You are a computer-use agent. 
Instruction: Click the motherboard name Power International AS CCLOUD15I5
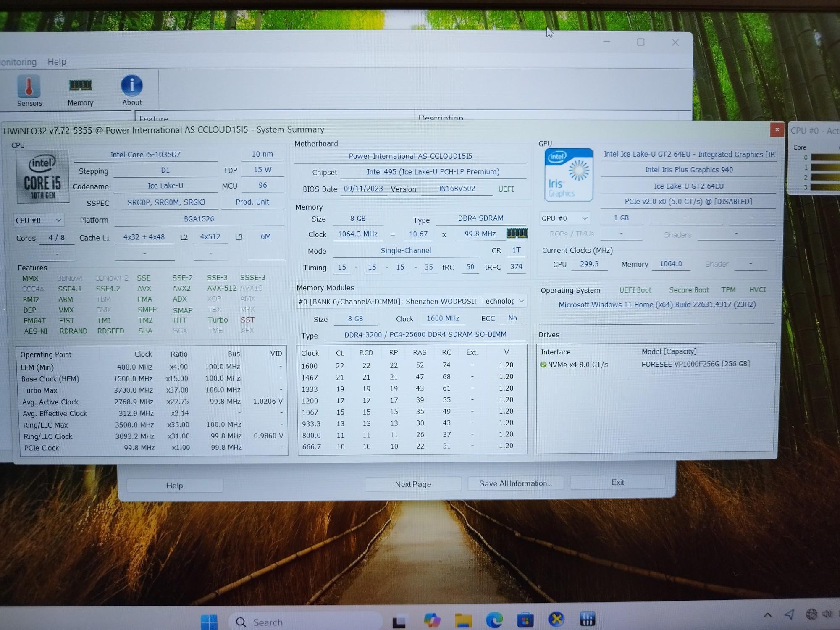(x=410, y=156)
